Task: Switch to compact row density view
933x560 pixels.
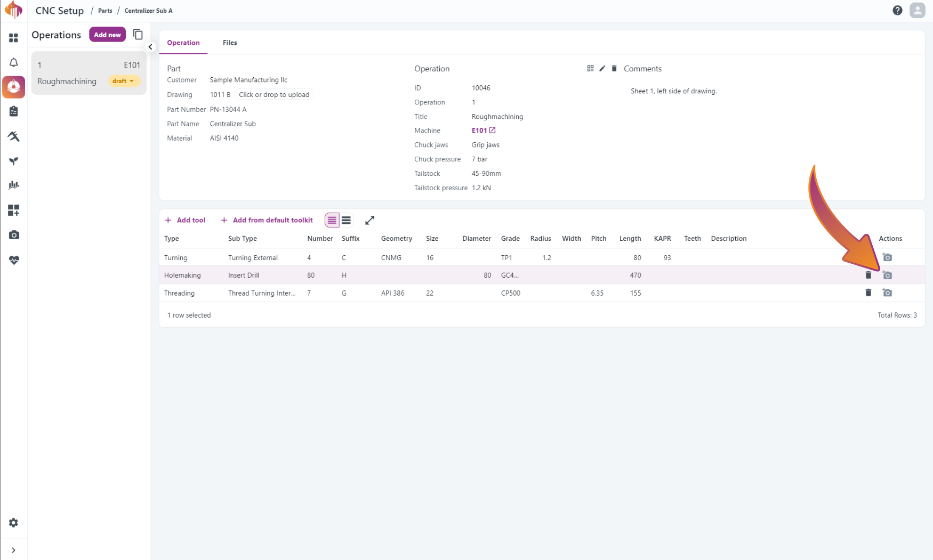Action: click(332, 220)
